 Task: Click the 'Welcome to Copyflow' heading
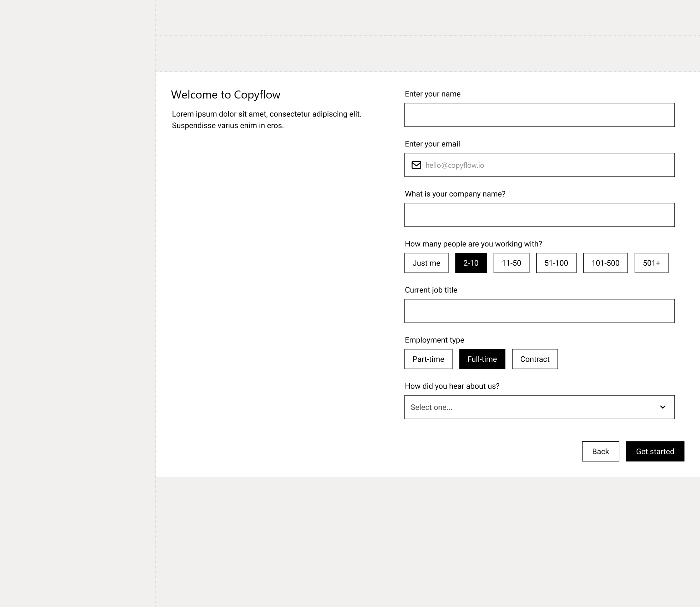[225, 94]
